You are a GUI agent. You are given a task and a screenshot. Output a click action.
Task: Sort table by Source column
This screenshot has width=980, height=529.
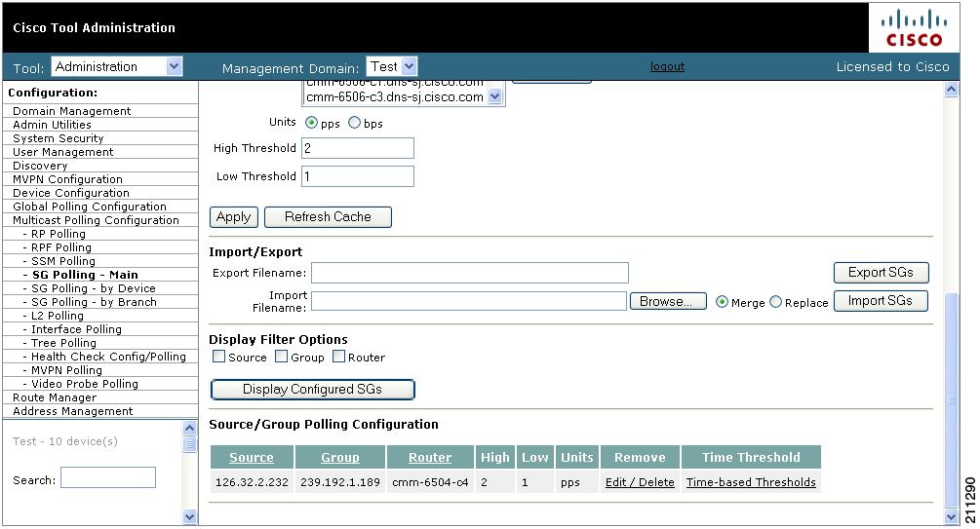252,457
